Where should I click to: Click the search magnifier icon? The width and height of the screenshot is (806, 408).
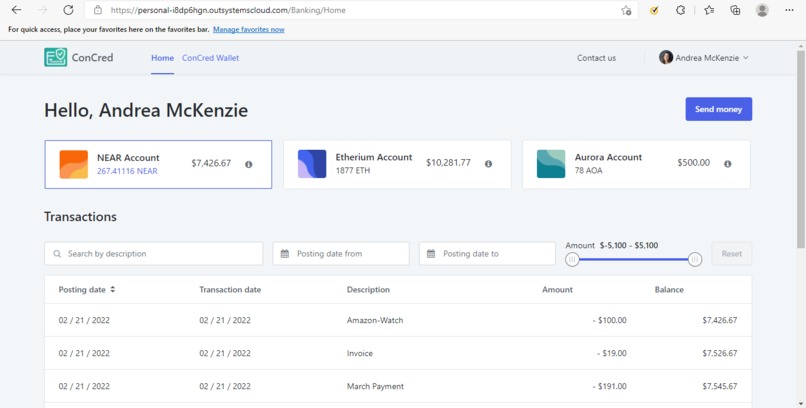(57, 254)
